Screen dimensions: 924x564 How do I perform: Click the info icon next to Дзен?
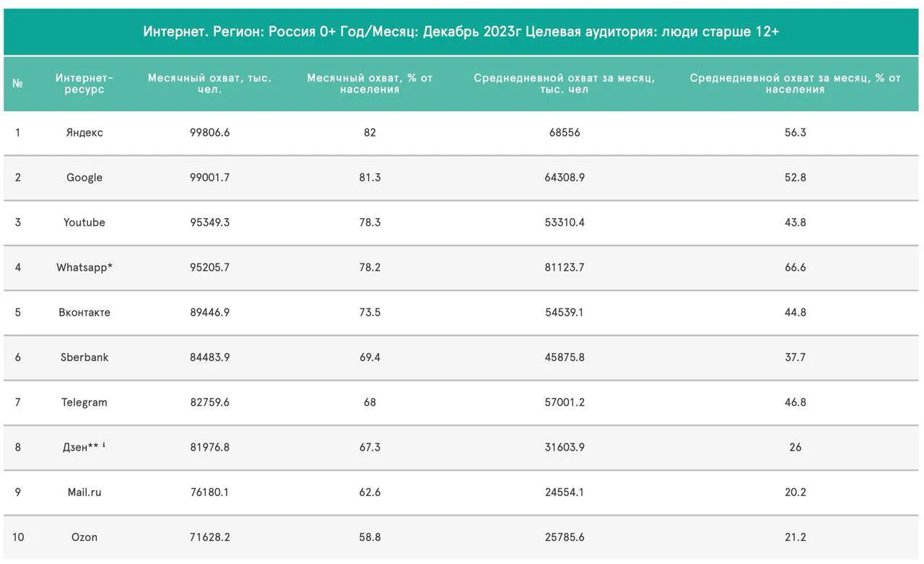click(104, 445)
